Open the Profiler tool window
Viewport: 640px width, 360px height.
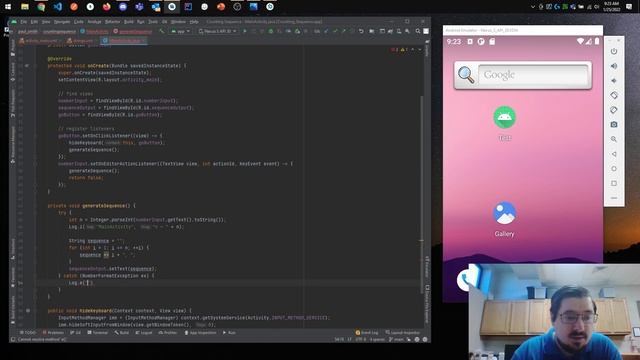167,333
